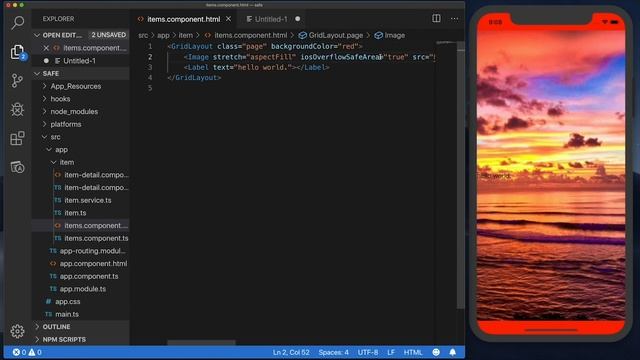This screenshot has height=360, width=640.
Task: Expand the Outline section
Action: tap(56, 327)
